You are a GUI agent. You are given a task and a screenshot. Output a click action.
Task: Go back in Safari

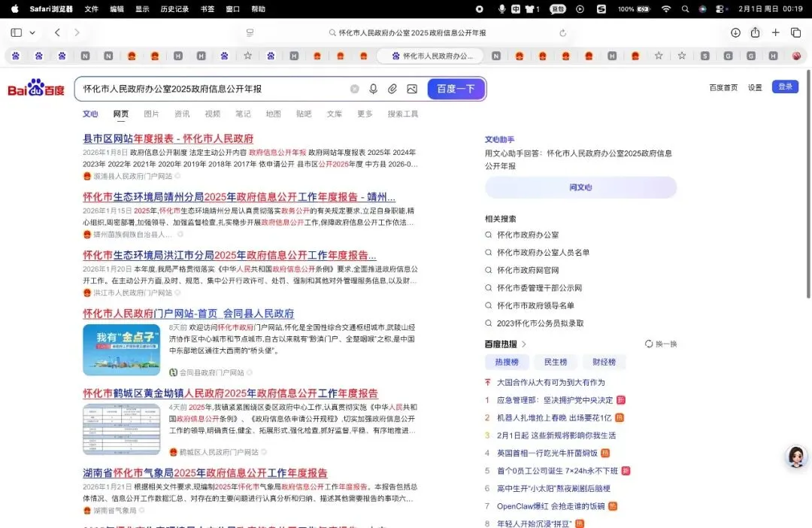(x=57, y=32)
